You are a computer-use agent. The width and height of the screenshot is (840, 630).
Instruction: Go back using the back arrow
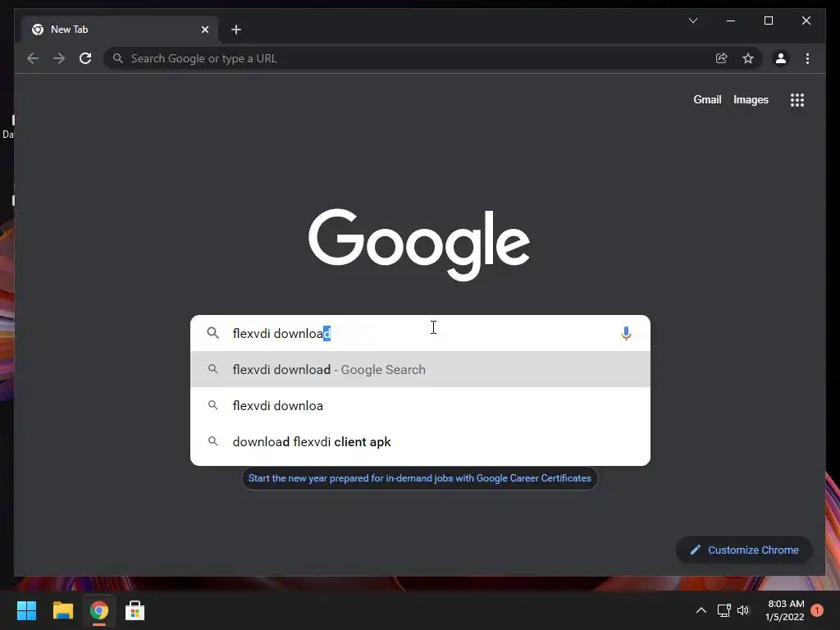point(33,58)
